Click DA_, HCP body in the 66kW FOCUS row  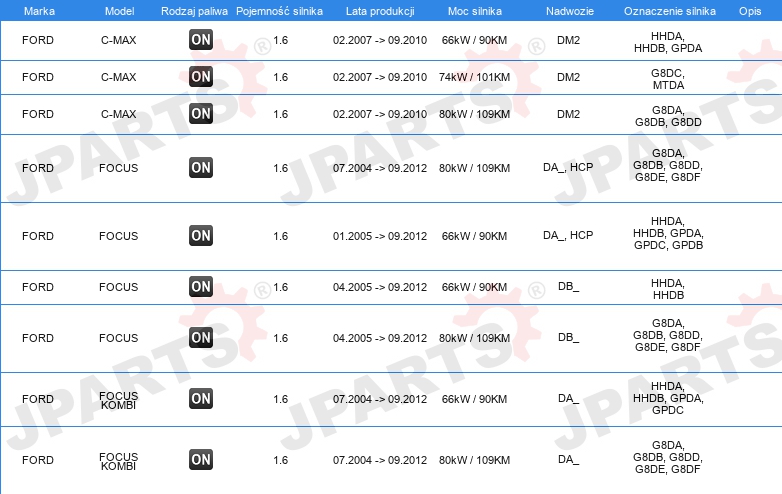[568, 235]
